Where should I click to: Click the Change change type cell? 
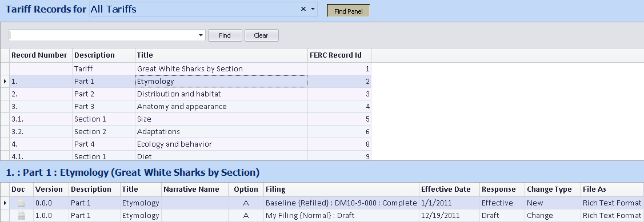pyautogui.click(x=553, y=215)
